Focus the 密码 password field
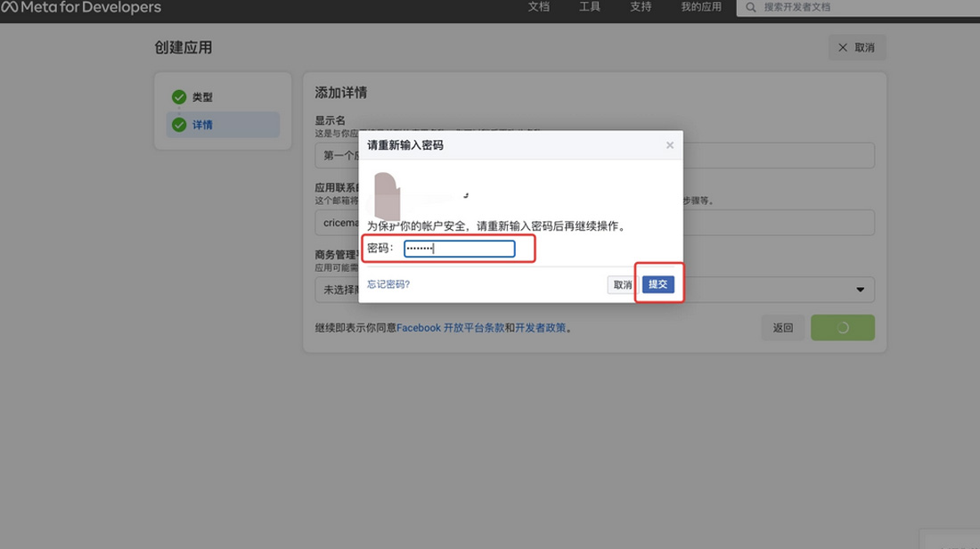The image size is (980, 549). click(x=459, y=249)
